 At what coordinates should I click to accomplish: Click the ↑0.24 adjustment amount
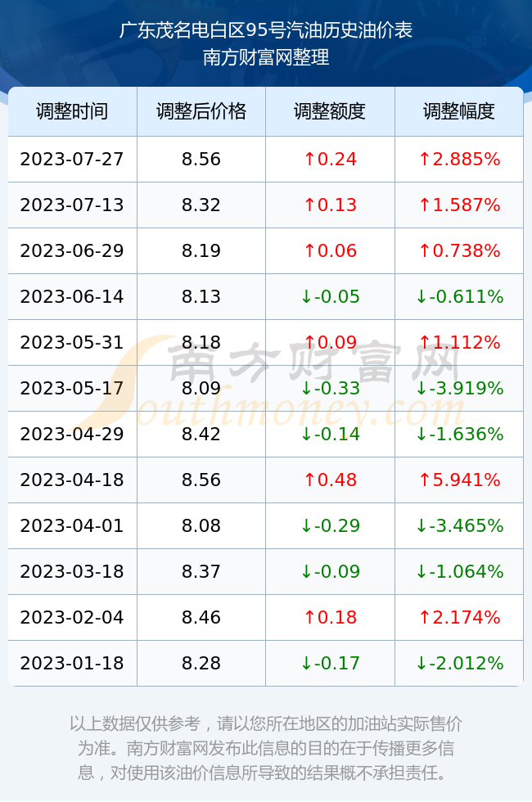[x=330, y=159]
